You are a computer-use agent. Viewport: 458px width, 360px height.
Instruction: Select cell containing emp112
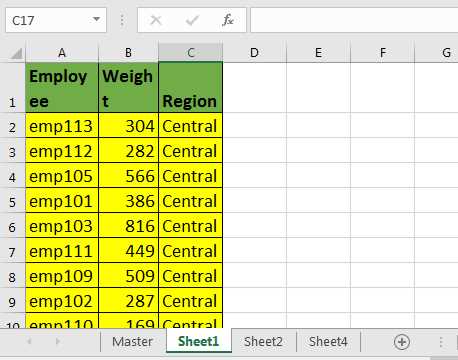(62, 151)
